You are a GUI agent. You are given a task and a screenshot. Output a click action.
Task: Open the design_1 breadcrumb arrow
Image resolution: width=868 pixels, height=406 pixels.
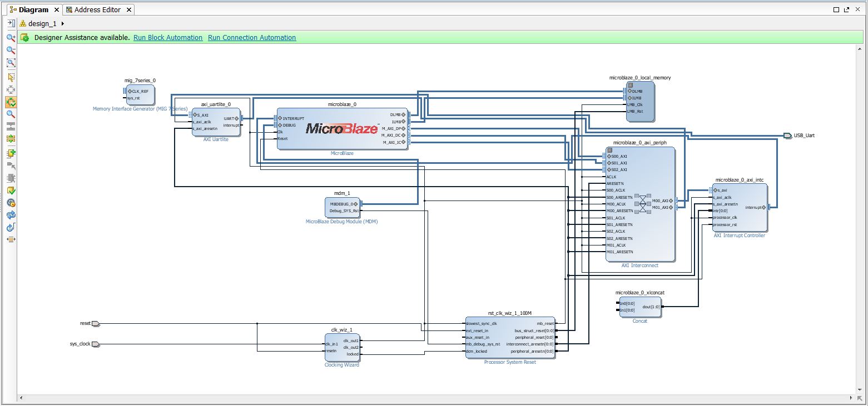[63, 23]
